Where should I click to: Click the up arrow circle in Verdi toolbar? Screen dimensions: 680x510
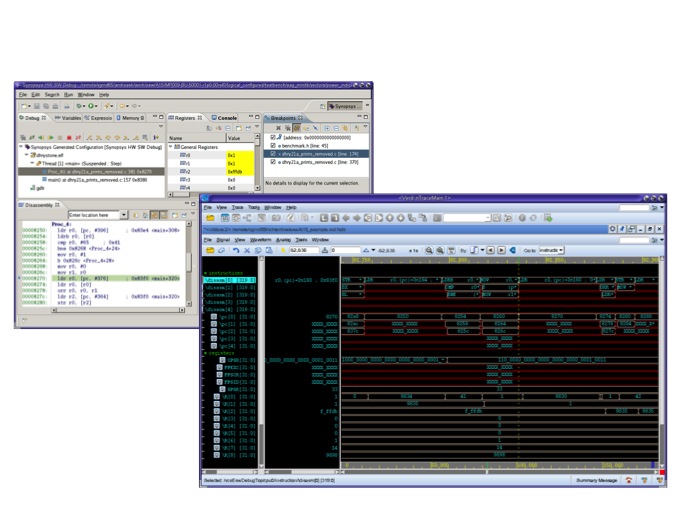pos(389,218)
